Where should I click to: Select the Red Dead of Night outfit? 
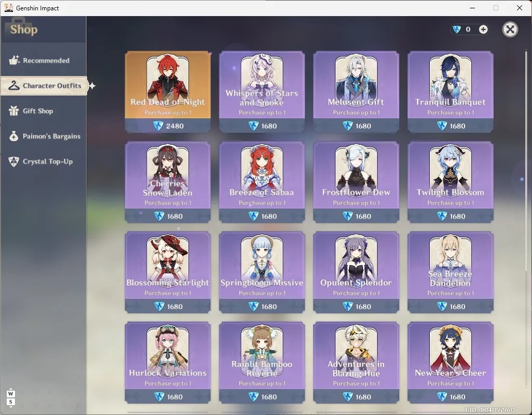[x=167, y=92]
